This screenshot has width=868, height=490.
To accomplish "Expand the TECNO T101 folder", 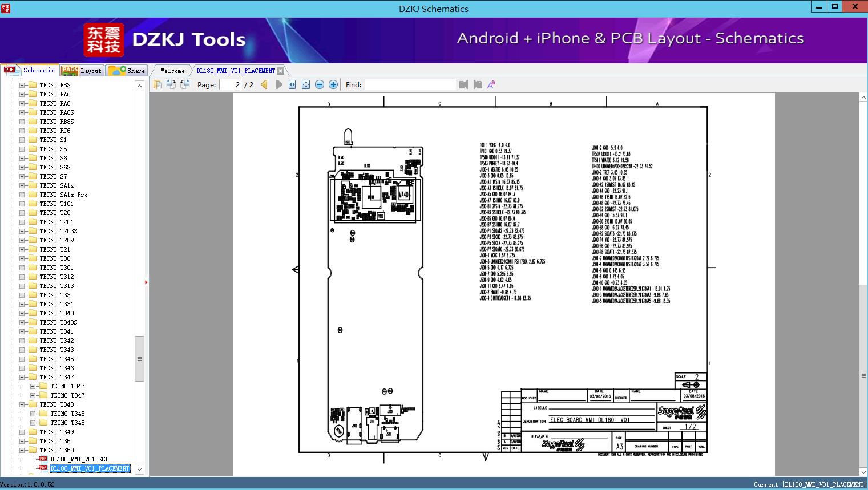I will tap(22, 204).
